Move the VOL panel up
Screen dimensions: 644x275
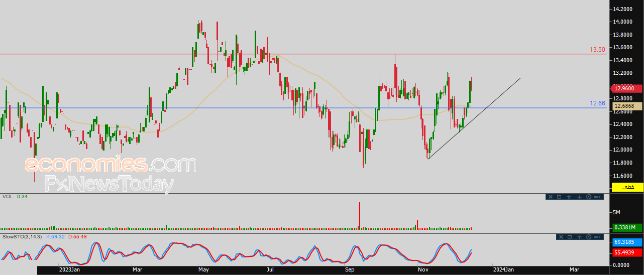pyautogui.click(x=569, y=197)
